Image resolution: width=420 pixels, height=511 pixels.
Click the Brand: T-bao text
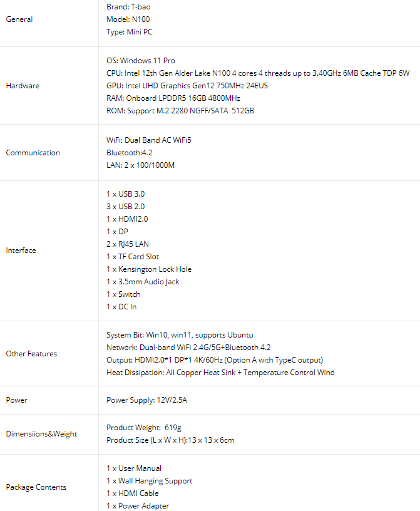point(128,7)
